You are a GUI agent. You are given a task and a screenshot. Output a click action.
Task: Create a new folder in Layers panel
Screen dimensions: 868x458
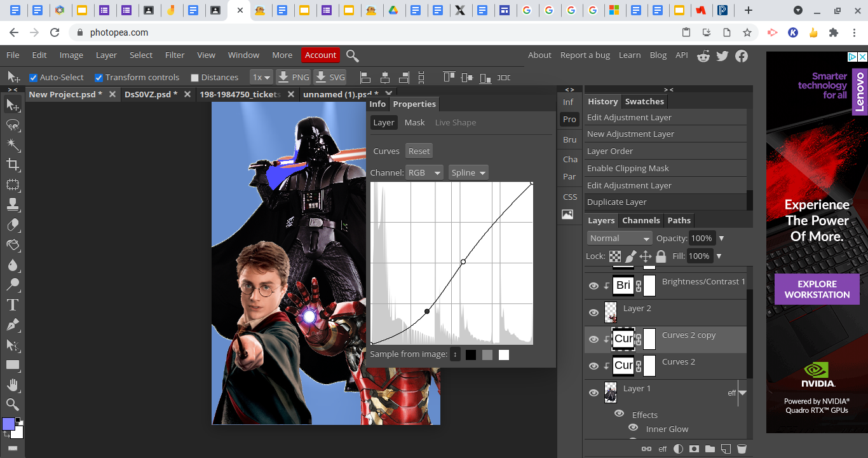click(x=710, y=448)
